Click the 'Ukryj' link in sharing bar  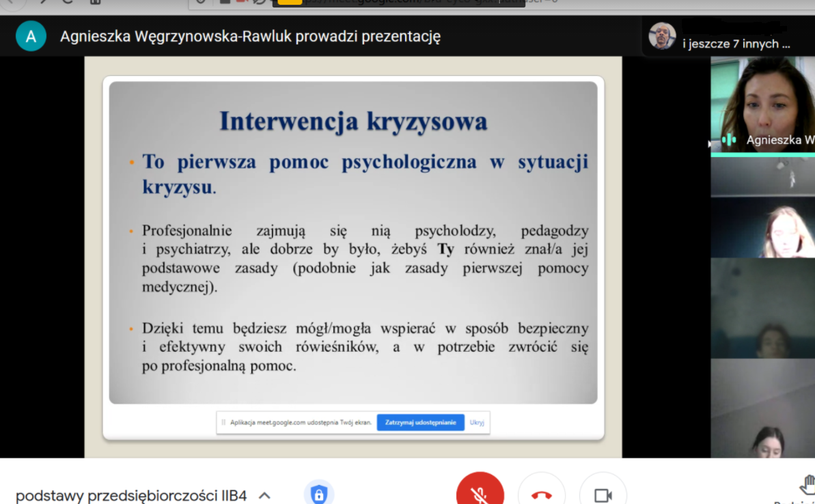(x=477, y=423)
